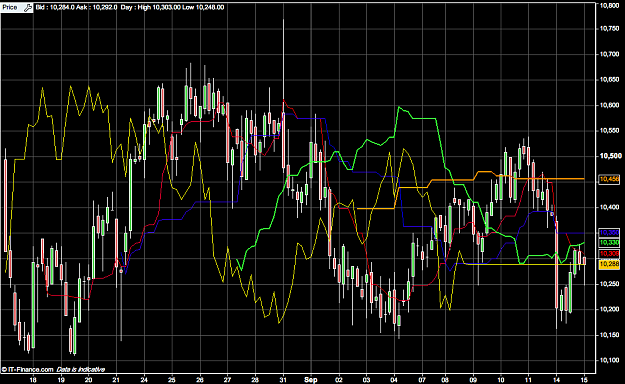Click the 19 date label on time axis
This screenshot has height=384, width=625.
coord(61,380)
